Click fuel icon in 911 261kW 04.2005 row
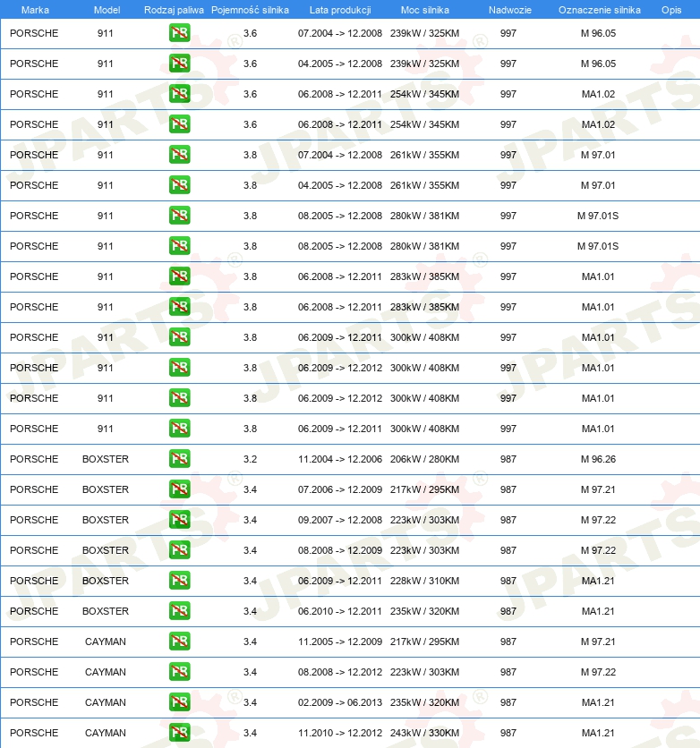This screenshot has height=748, width=700. (179, 185)
